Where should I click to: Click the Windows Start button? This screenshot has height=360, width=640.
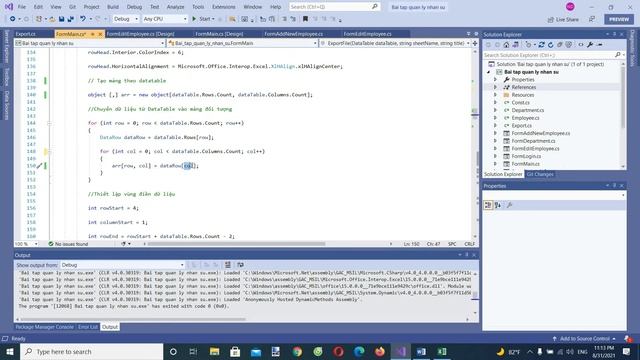(10, 351)
